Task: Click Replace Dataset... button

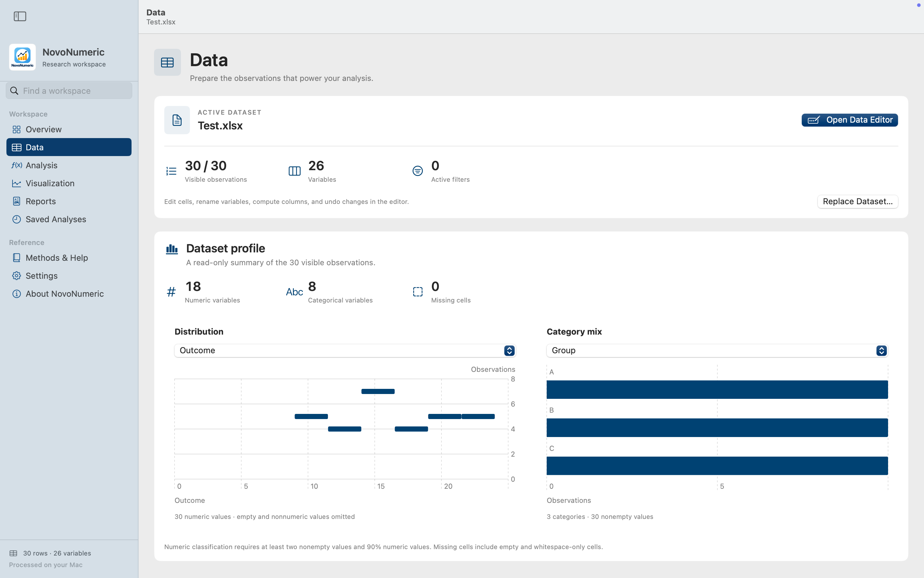Action: [x=858, y=201]
